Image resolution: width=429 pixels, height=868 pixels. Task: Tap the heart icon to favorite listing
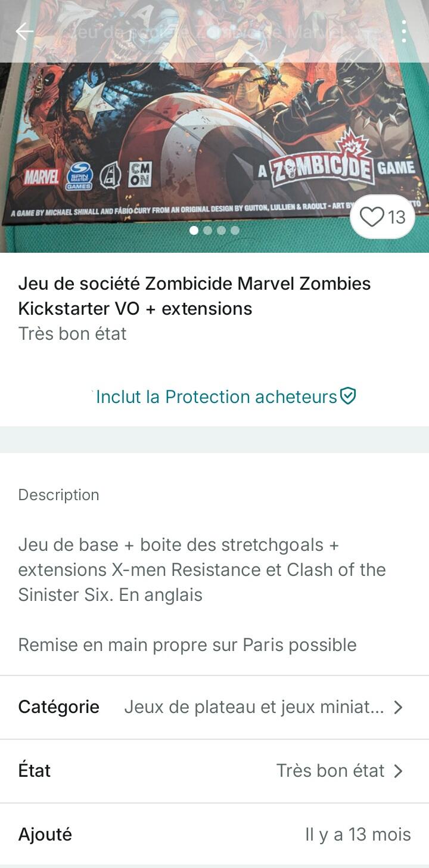tap(372, 217)
